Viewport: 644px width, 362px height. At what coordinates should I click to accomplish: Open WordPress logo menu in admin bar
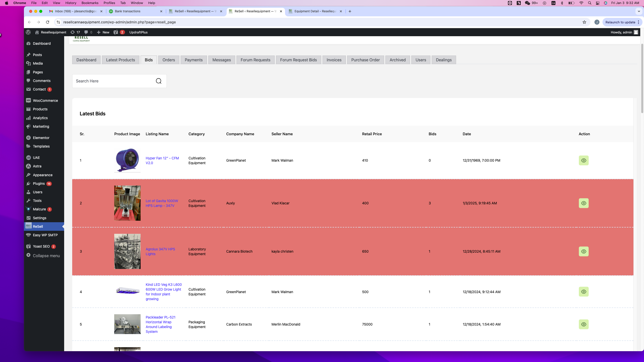pos(28,32)
